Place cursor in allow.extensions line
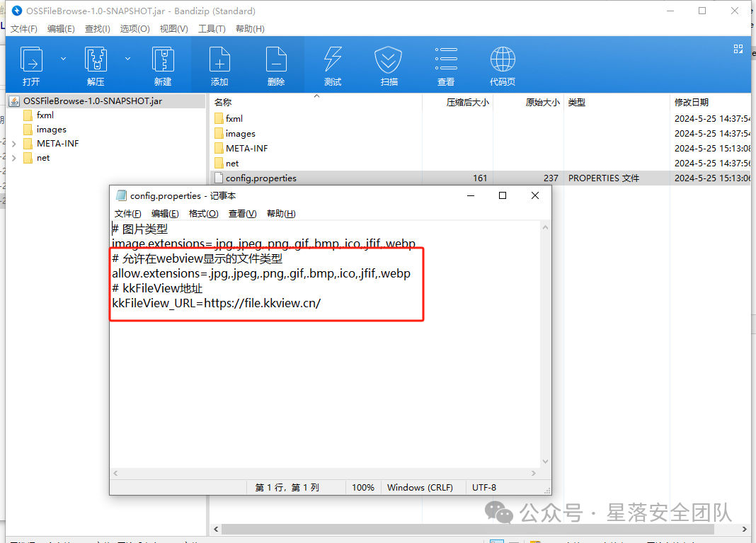 [261, 273]
